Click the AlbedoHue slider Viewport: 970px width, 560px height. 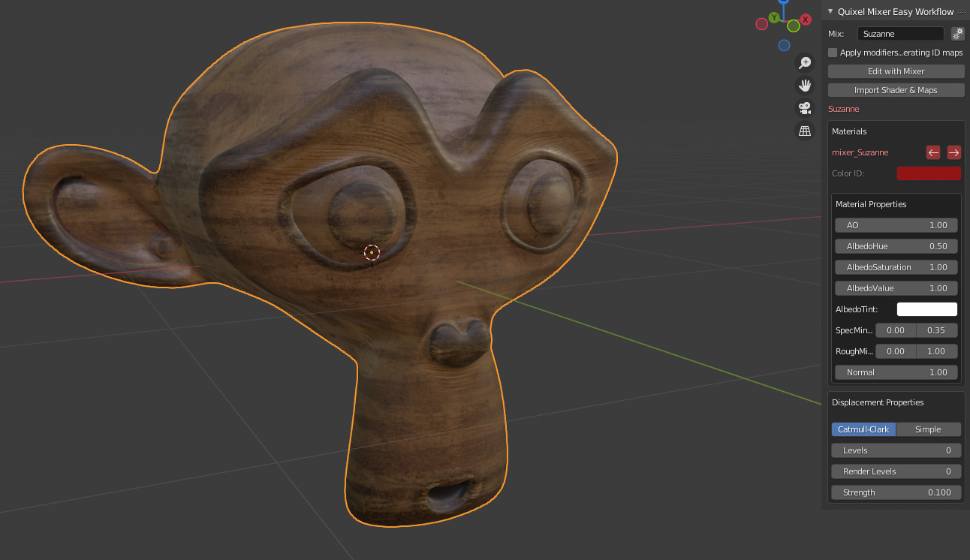coord(896,246)
